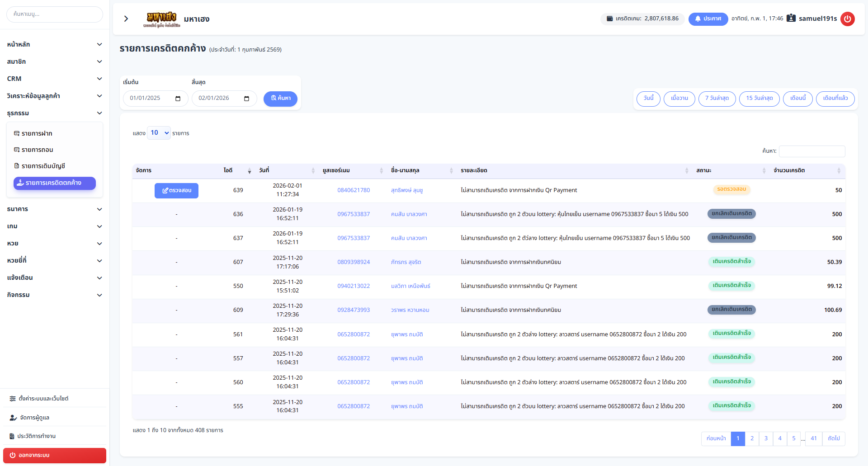Click the red power icon in header

click(x=847, y=19)
